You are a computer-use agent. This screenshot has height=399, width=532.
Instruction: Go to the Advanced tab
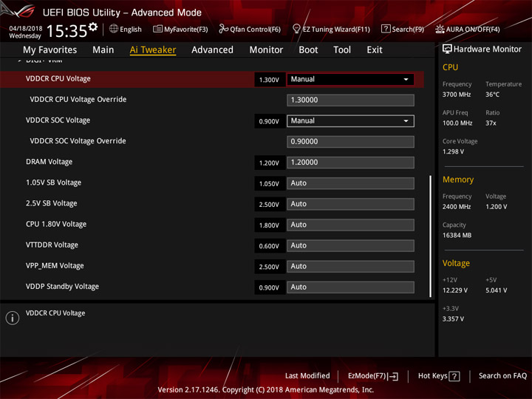pos(212,50)
